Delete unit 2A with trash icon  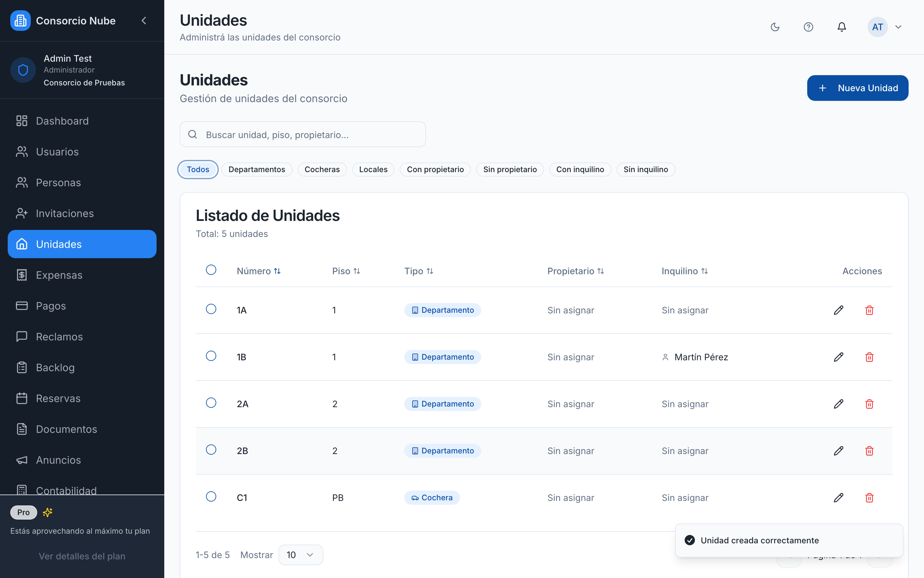point(869,404)
